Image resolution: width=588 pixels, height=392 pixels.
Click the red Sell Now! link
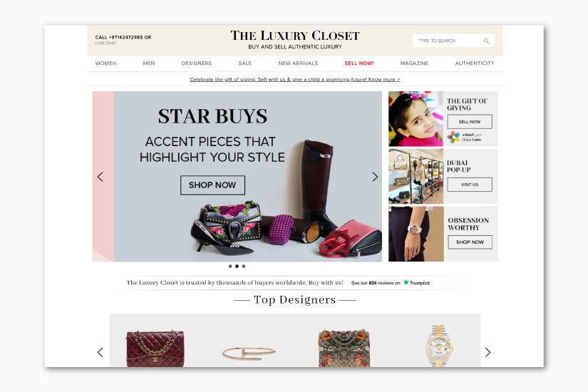(x=359, y=63)
